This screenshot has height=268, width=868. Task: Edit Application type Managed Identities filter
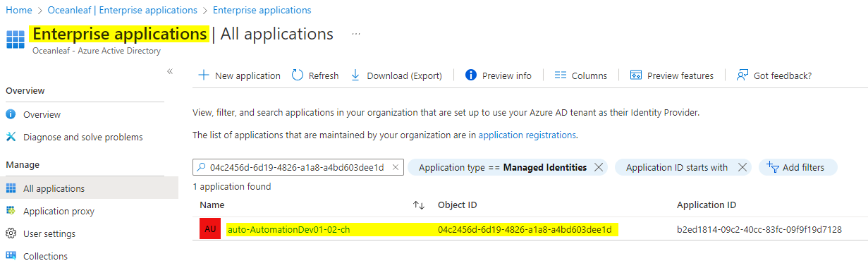tap(503, 167)
